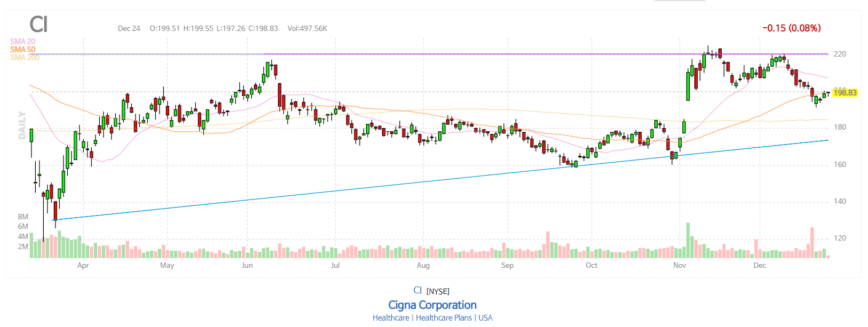
Task: Click the Jun month axis label
Action: 247,265
